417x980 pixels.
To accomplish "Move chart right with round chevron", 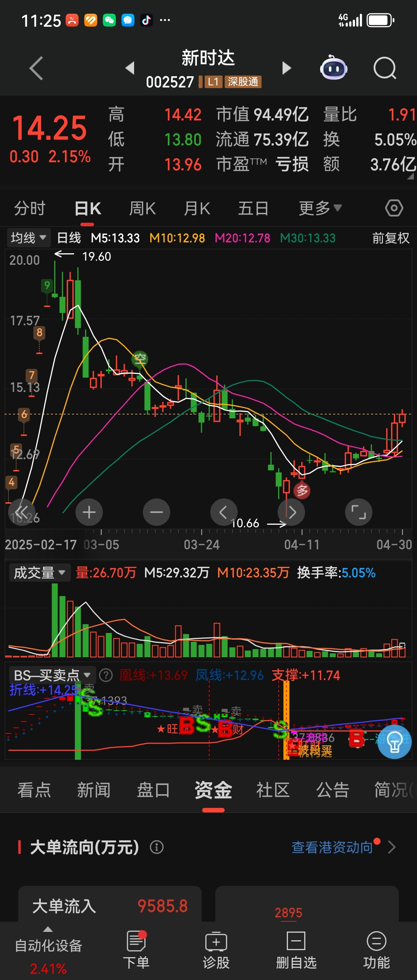I will [x=292, y=512].
